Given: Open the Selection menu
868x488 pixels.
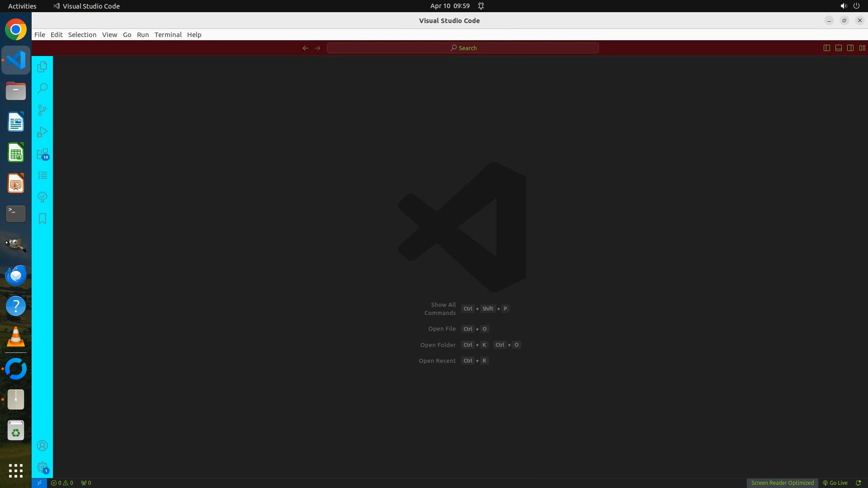Looking at the screenshot, I should pyautogui.click(x=82, y=35).
